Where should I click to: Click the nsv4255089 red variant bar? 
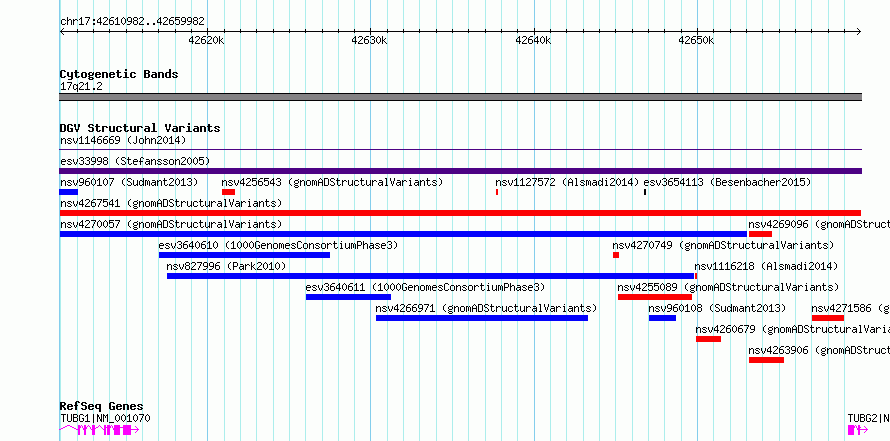click(655, 297)
